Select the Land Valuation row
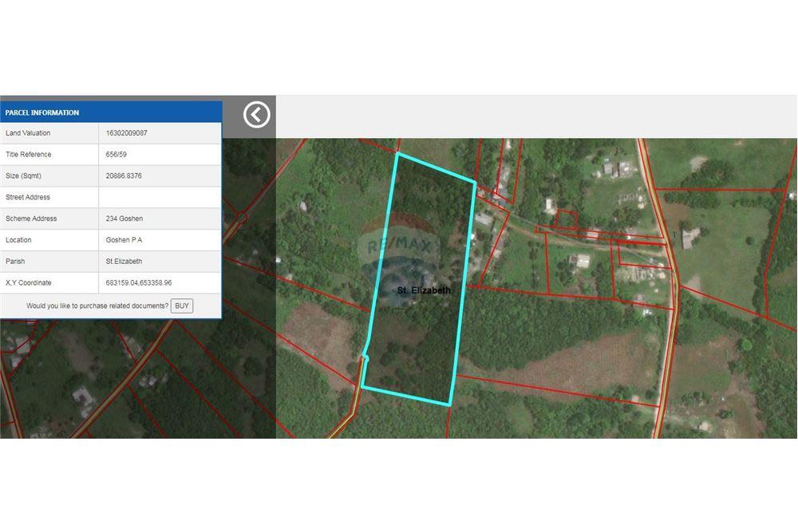This screenshot has width=798, height=532. 112,132
